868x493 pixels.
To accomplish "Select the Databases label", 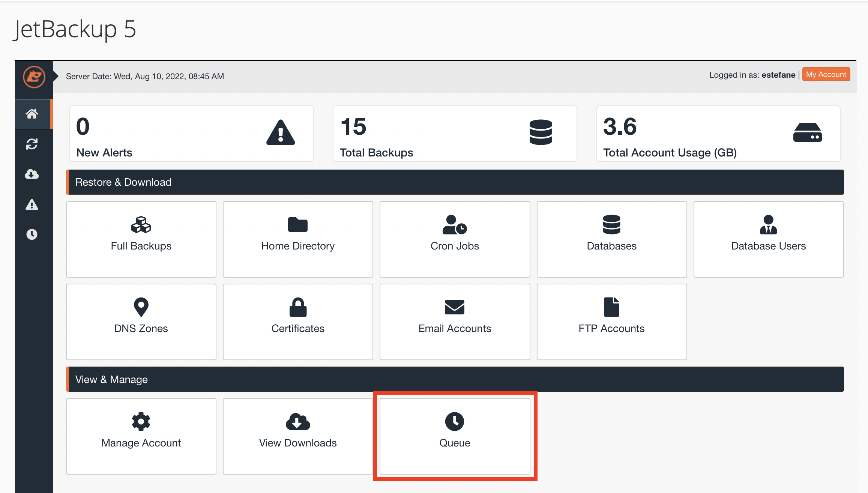I will (x=612, y=246).
